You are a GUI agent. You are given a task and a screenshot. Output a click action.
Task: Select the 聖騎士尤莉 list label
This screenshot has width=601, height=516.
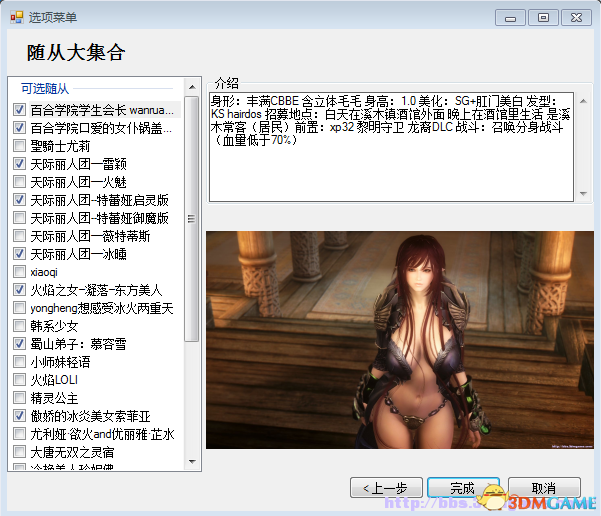pyautogui.click(x=60, y=146)
